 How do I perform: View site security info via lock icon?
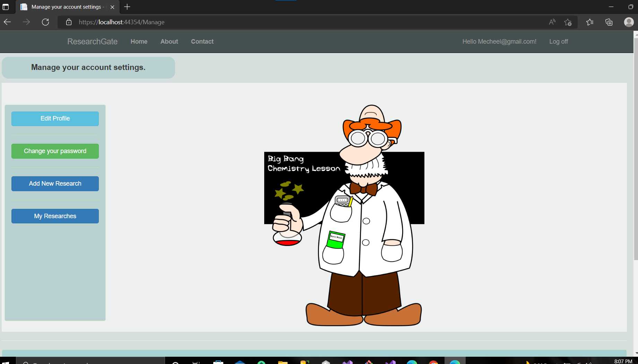[68, 22]
